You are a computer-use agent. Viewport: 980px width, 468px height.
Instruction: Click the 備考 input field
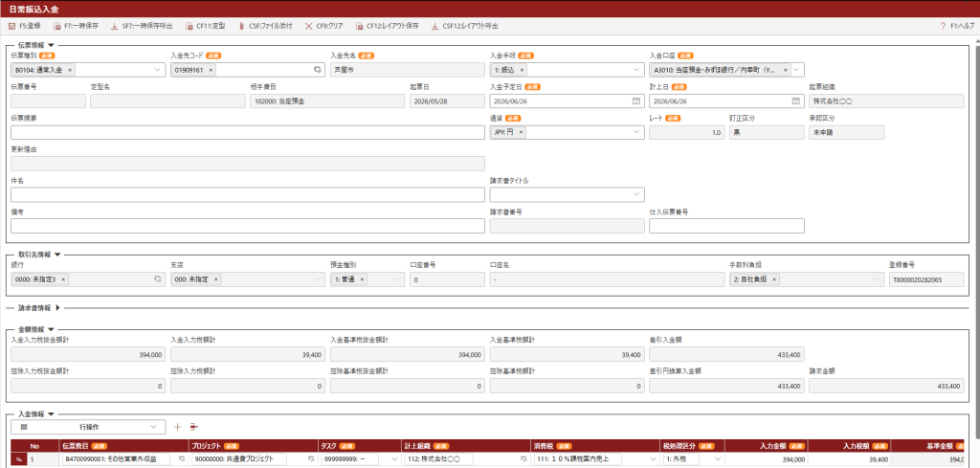point(248,226)
